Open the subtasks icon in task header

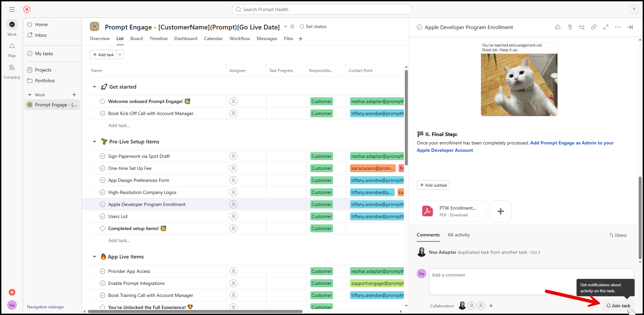coord(582,27)
